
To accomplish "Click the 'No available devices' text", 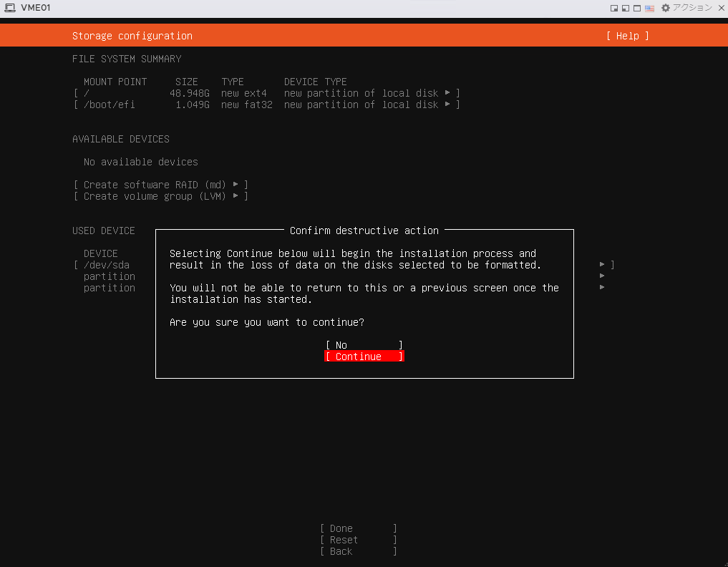I will point(141,162).
